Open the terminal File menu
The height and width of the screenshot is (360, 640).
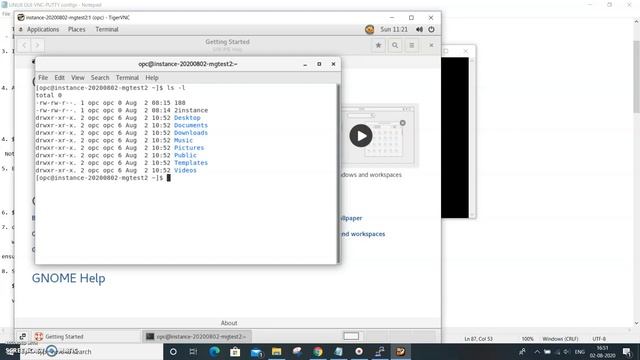tap(43, 78)
